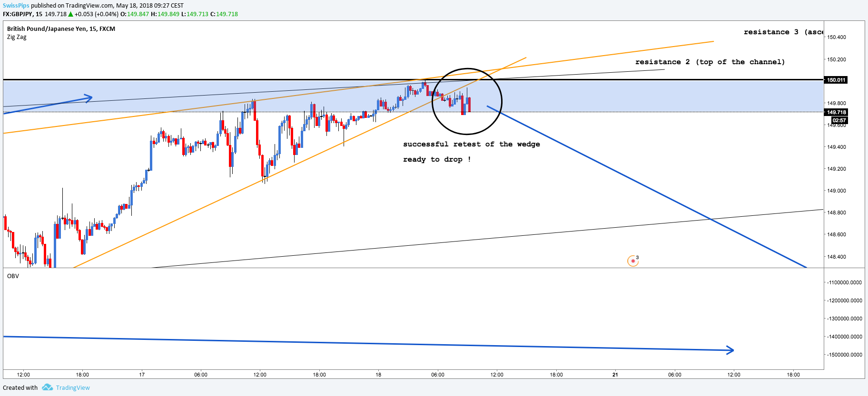Open the TradingView link at the bottom

coord(73,388)
